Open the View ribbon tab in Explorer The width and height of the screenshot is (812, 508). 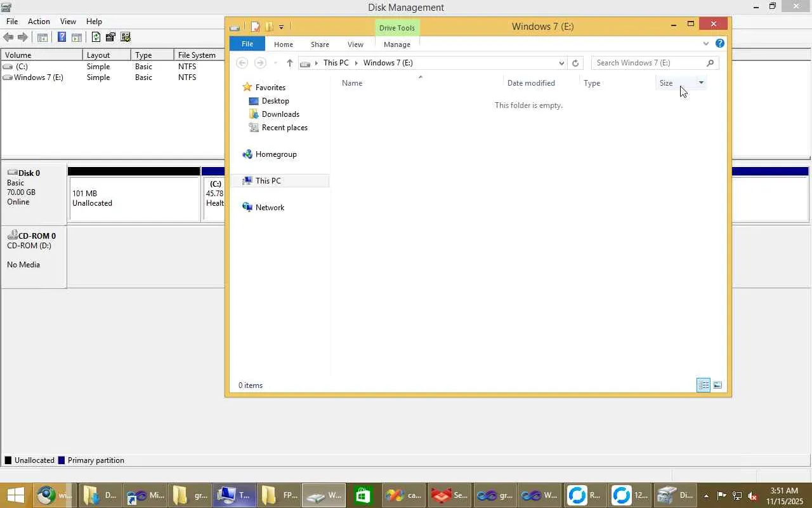[x=355, y=44]
